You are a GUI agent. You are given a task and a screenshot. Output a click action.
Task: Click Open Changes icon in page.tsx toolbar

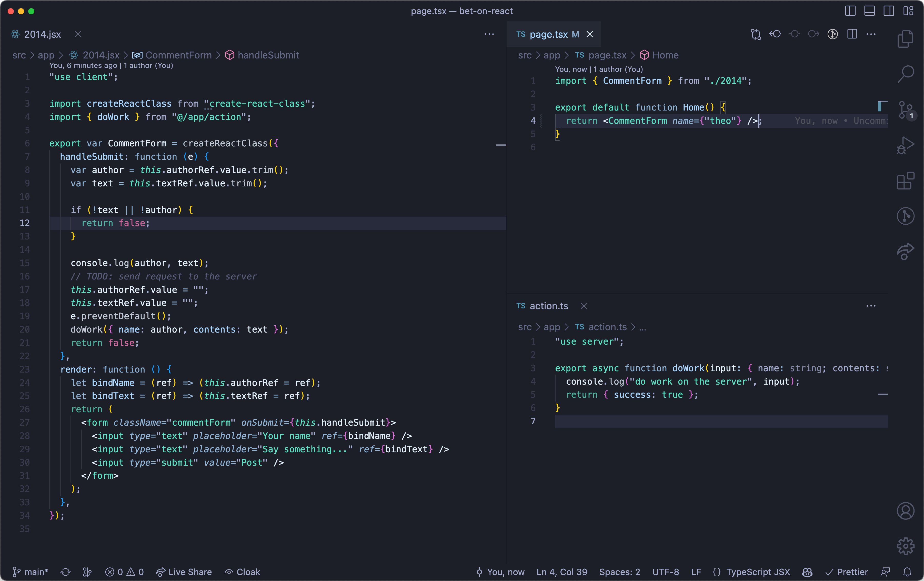[756, 34]
